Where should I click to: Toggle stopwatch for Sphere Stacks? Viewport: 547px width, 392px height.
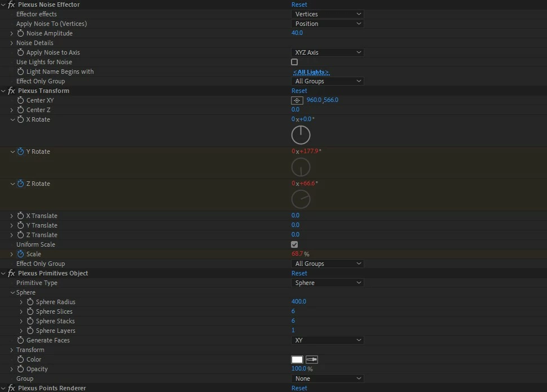(x=30, y=321)
